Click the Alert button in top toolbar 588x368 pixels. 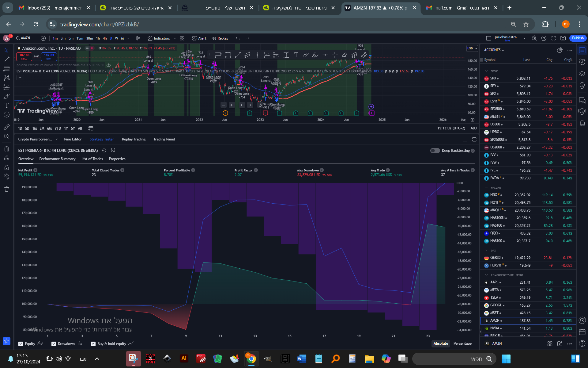pos(199,38)
